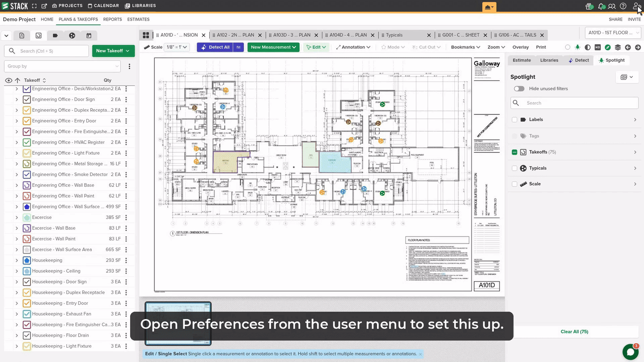Open the chat support bubble
Screen dimensions: 644x362
tap(631, 352)
